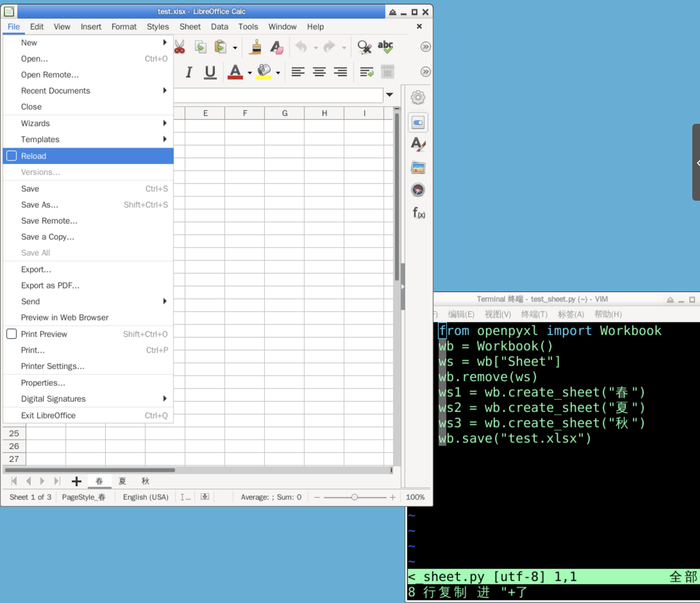This screenshot has width=700, height=603.
Task: Go to the last sheet navigation arrow
Action: (57, 481)
